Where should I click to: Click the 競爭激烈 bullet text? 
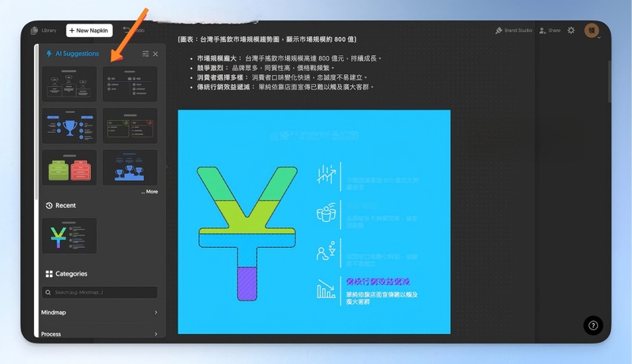266,68
